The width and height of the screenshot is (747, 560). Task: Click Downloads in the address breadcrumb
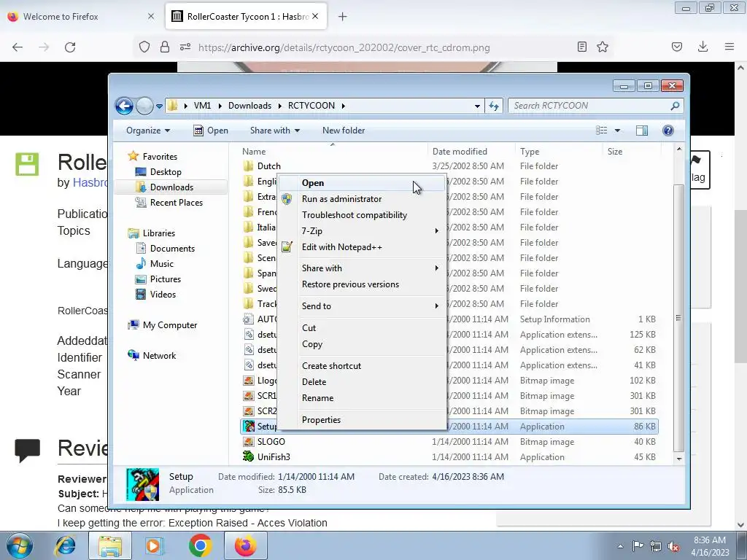coord(249,106)
